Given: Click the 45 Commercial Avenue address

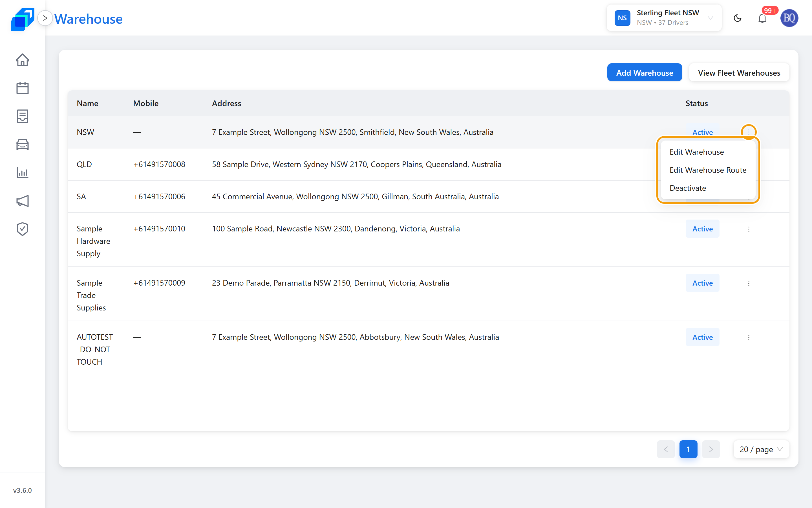Looking at the screenshot, I should (x=355, y=196).
